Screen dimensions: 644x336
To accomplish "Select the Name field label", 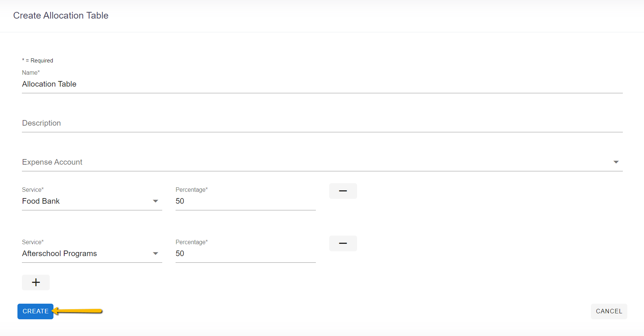I will pyautogui.click(x=30, y=72).
